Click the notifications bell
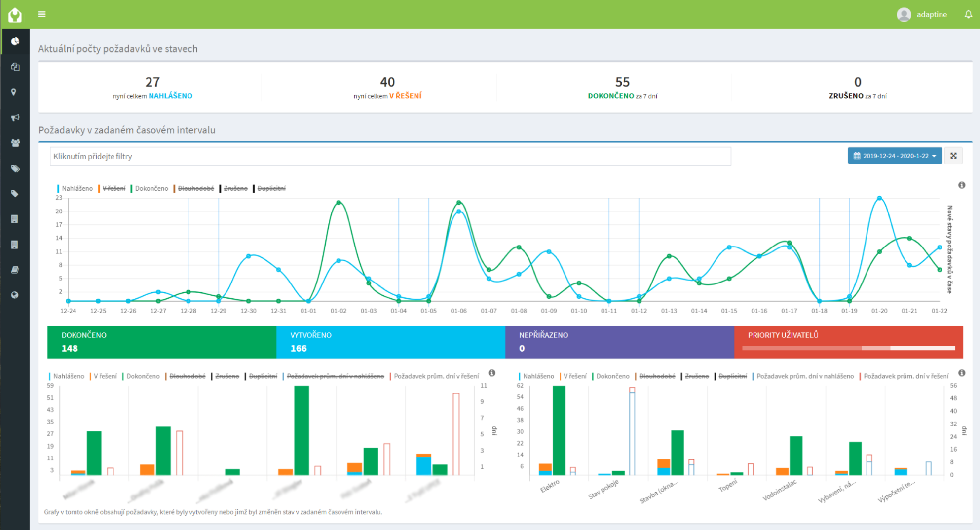The width and height of the screenshot is (980, 530). [x=966, y=14]
